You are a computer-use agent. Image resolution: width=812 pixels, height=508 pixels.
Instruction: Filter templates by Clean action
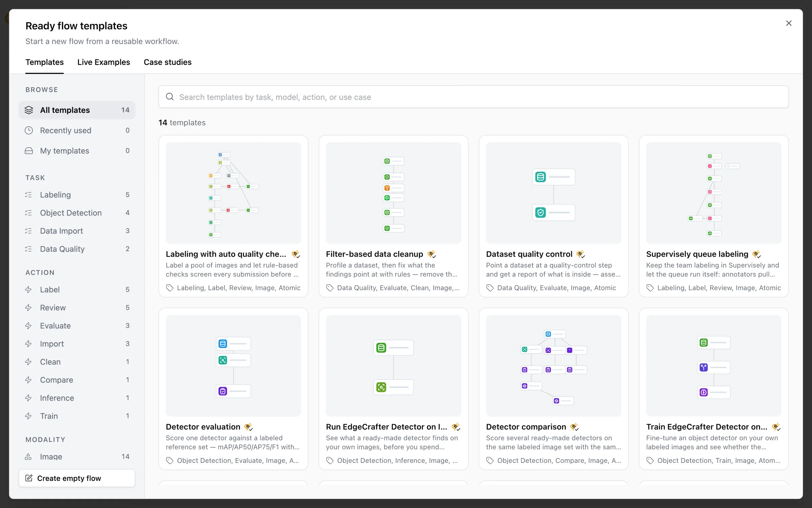click(77, 362)
